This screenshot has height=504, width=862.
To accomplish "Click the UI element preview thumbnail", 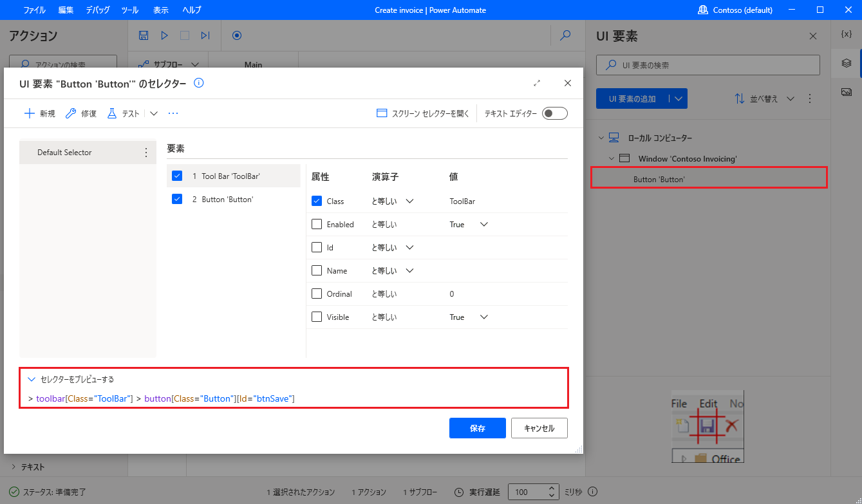I will 707,426.
